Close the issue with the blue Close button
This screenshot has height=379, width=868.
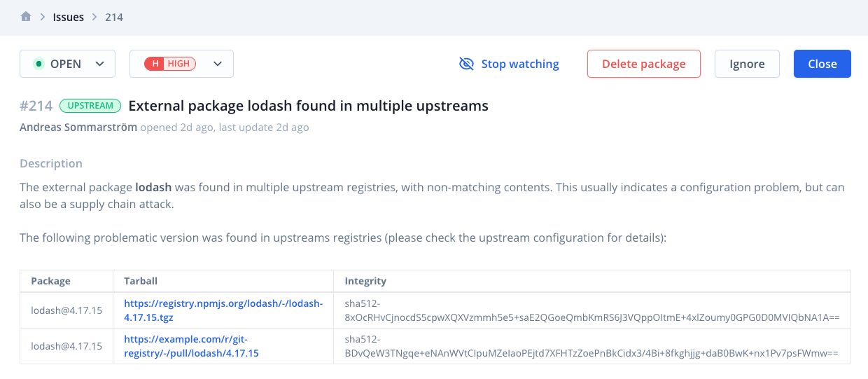point(822,64)
